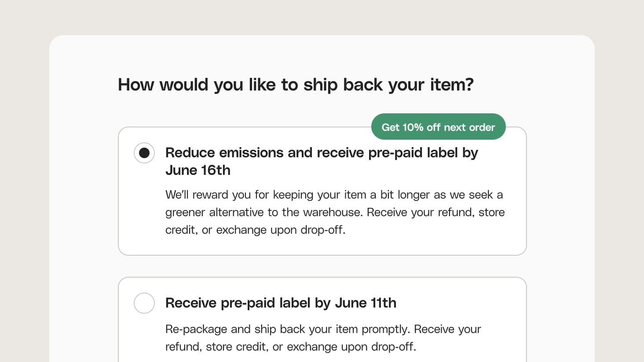Select the Reduce emissions radio button
Screen dimensions: 644x362
(144, 153)
